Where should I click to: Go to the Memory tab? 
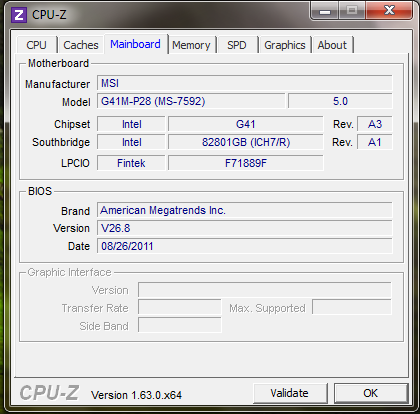(191, 45)
